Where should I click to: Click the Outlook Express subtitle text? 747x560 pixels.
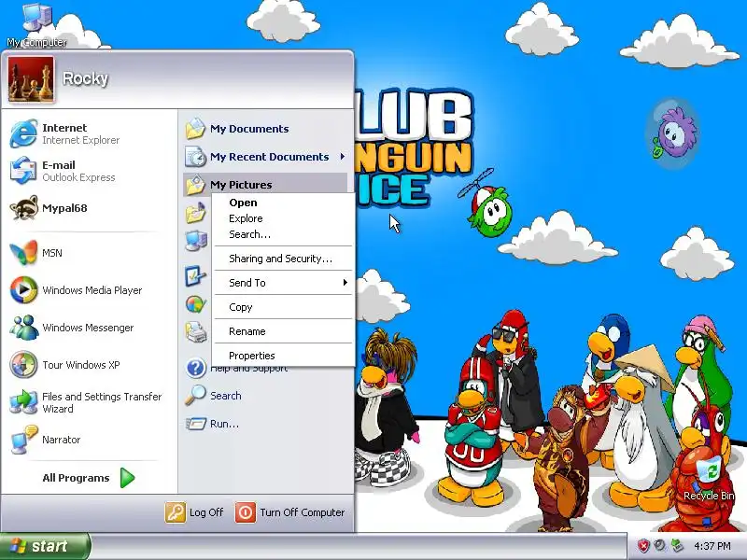(x=78, y=177)
